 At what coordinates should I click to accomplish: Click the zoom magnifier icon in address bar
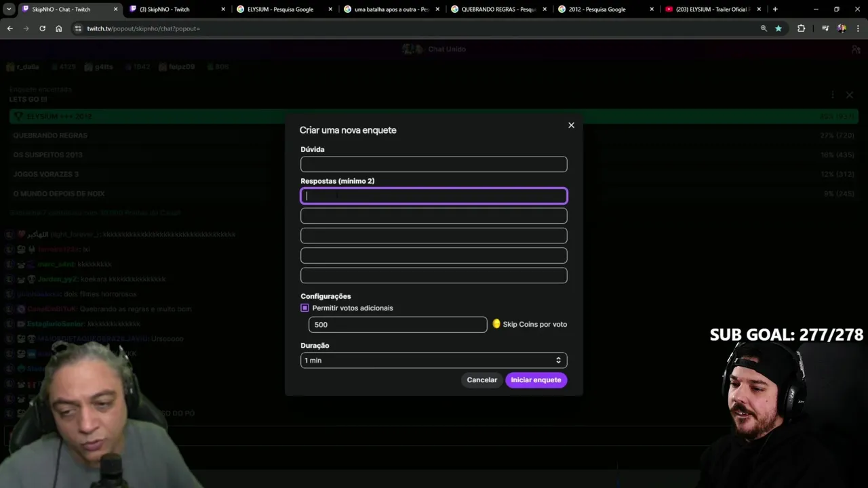pyautogui.click(x=764, y=28)
